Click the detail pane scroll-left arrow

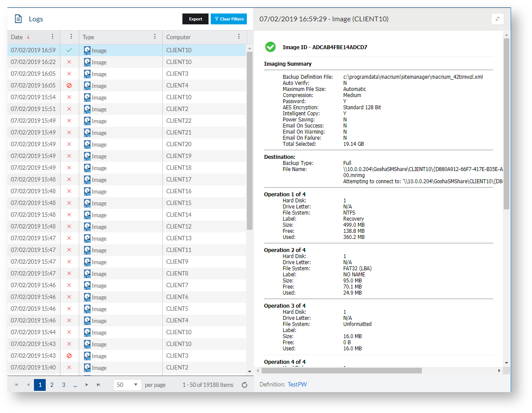point(257,370)
